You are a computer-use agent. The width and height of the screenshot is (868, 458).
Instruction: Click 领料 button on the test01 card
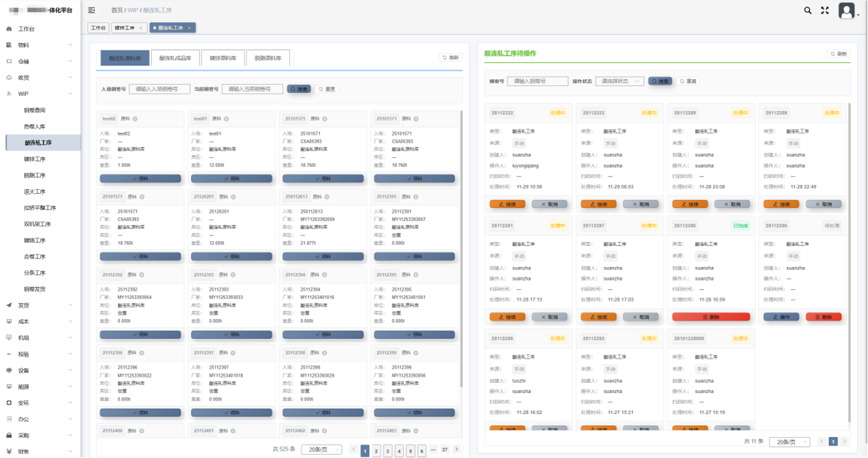(231, 179)
